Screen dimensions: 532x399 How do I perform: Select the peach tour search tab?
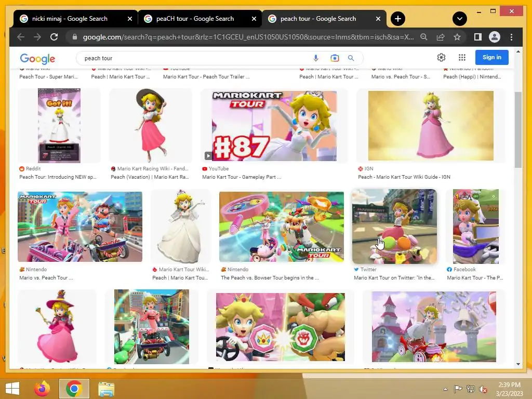318,19
